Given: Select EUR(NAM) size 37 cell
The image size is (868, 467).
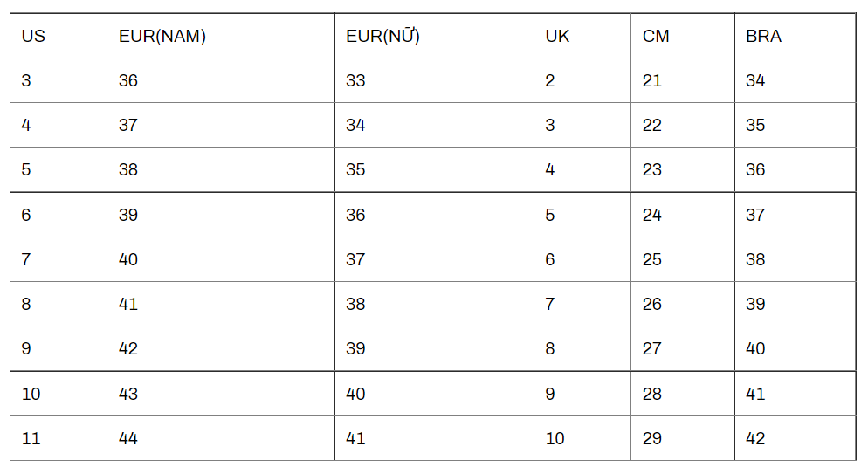Looking at the screenshot, I should (x=128, y=126).
